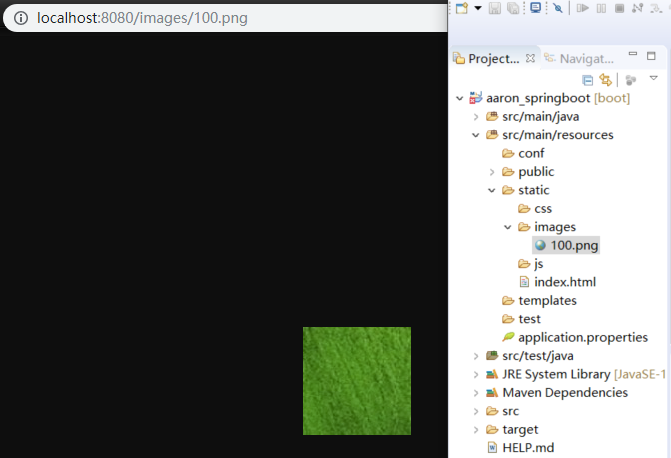Screen dimensions: 671x458
Task: Switch to the Navigator tab
Action: tap(579, 58)
